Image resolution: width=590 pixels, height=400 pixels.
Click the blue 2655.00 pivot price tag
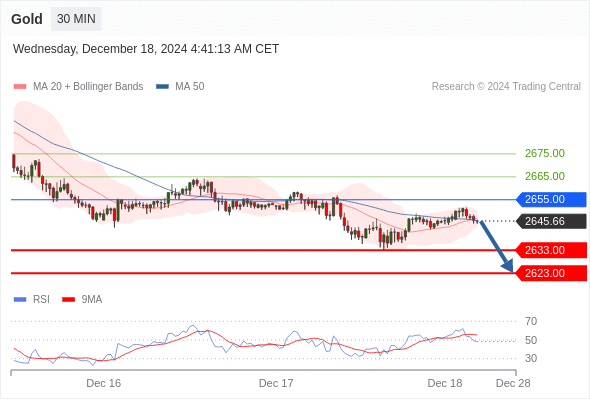coord(551,199)
